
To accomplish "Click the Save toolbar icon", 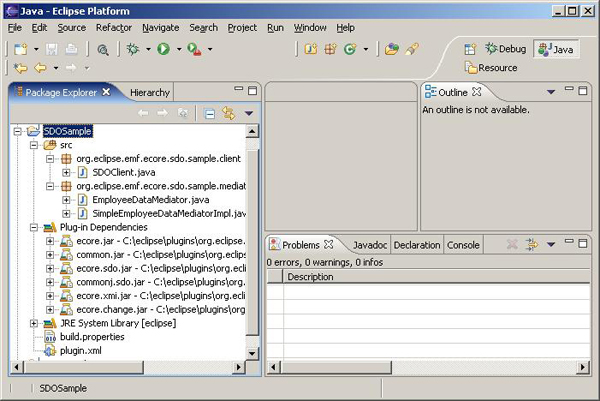I will coord(52,49).
